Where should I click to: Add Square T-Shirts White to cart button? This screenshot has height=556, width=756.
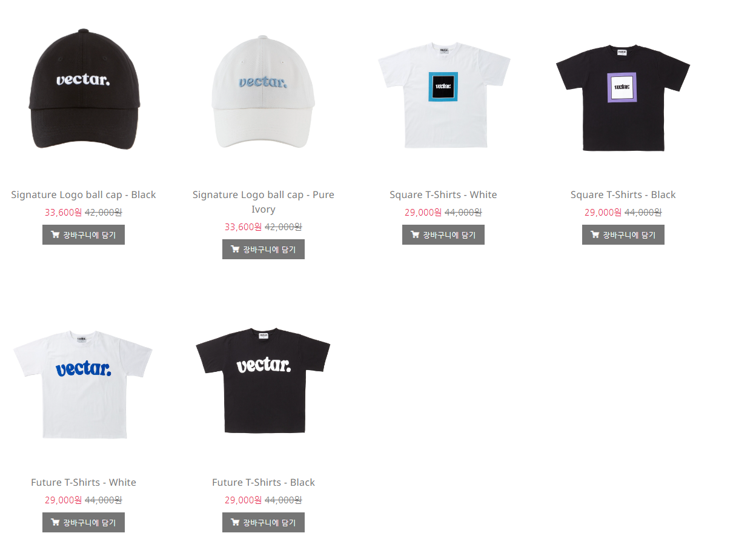pos(443,235)
